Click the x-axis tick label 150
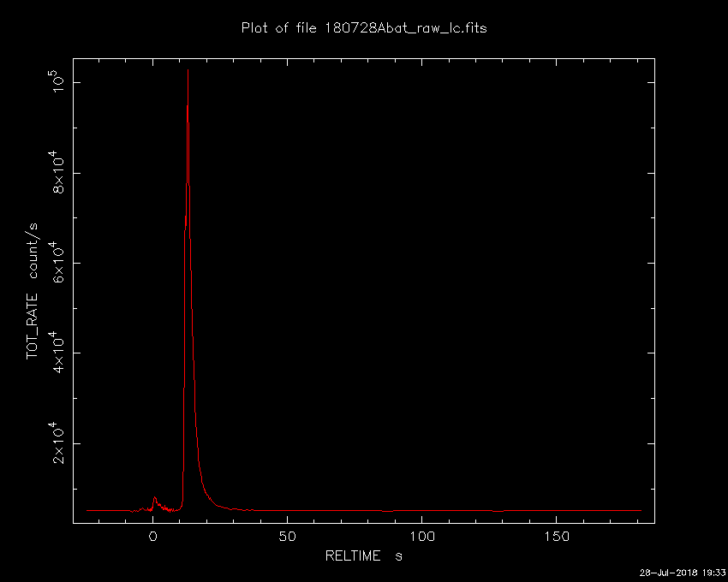Screen dimensions: 728x582 pyautogui.click(x=556, y=537)
